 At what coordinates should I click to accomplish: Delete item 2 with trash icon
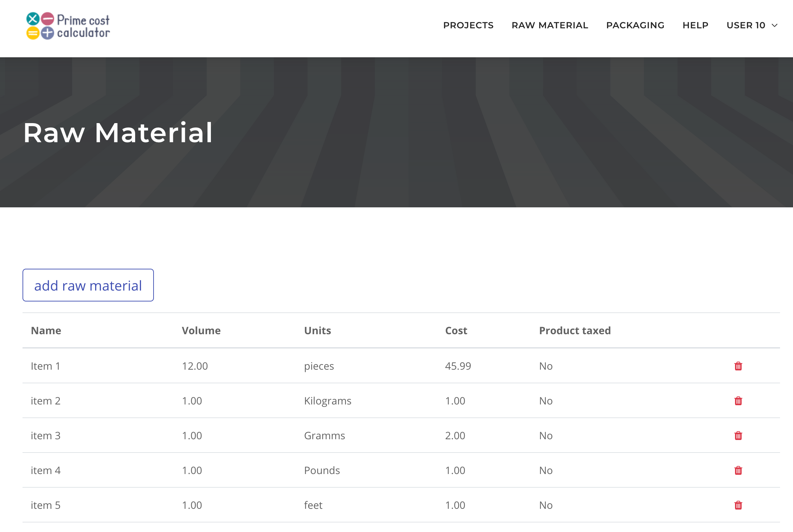click(x=738, y=401)
